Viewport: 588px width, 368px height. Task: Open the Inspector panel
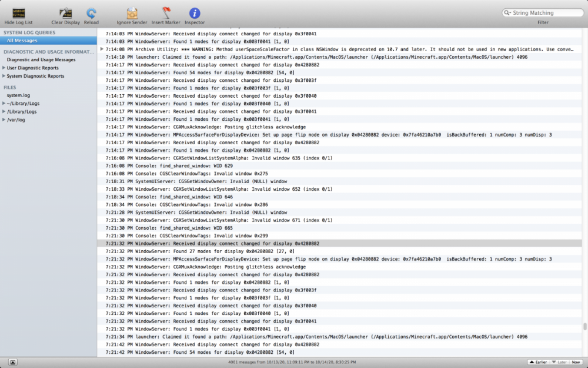click(195, 13)
